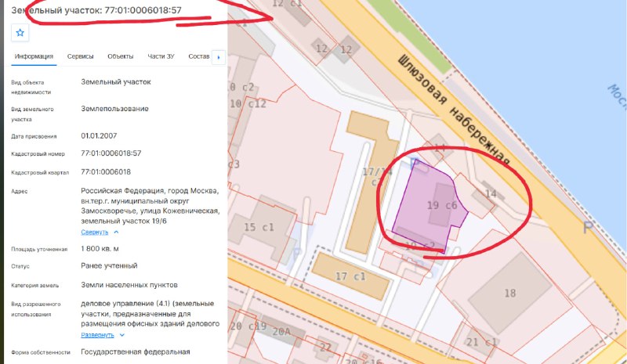The image size is (627, 364).
Task: Switch to the Сервисы tab
Action: pyautogui.click(x=81, y=56)
